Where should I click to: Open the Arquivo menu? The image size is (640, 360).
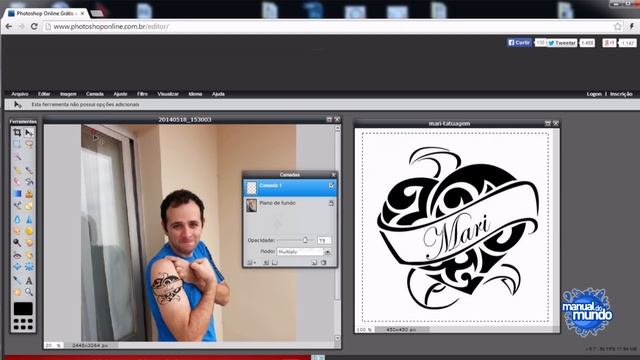20,94
